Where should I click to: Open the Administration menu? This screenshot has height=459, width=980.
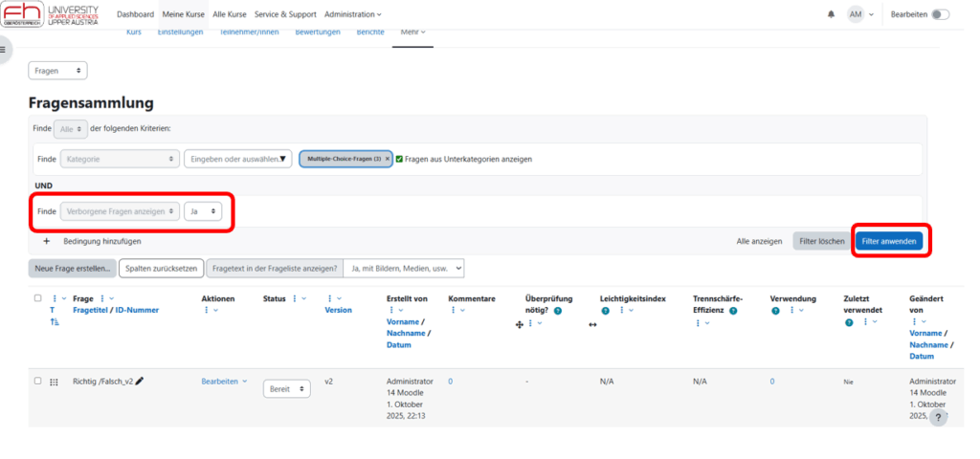point(352,14)
